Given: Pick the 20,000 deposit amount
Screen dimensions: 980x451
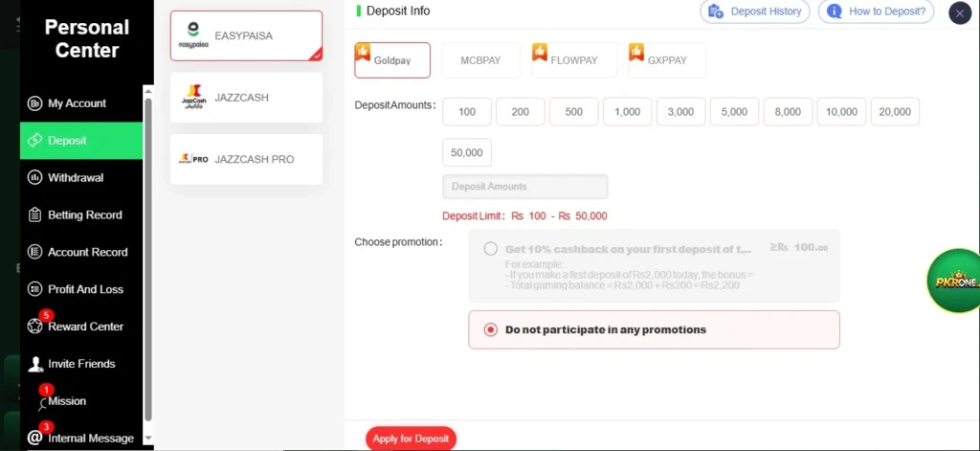Looking at the screenshot, I should click(895, 112).
